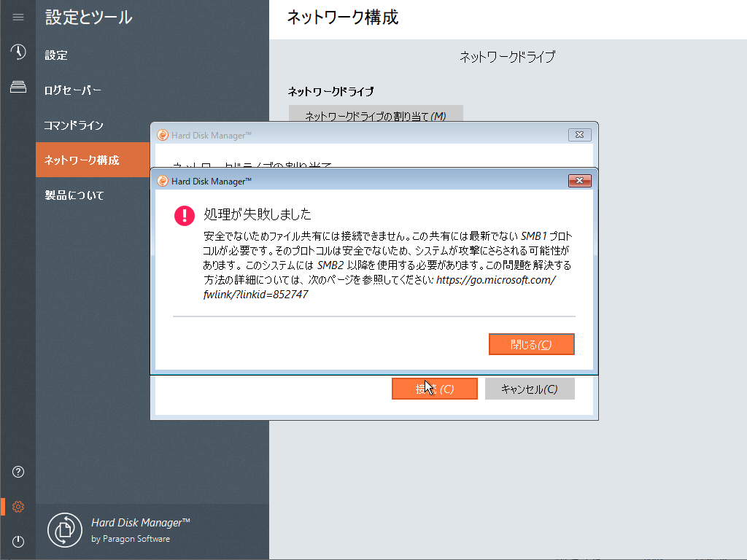
Task: Click the キャンセル button
Action: pos(530,389)
